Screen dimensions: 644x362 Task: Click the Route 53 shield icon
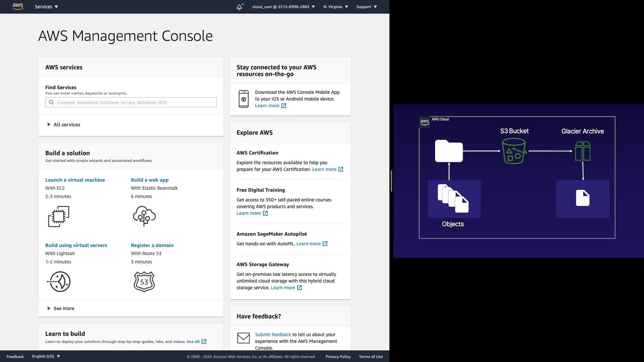pyautogui.click(x=144, y=282)
